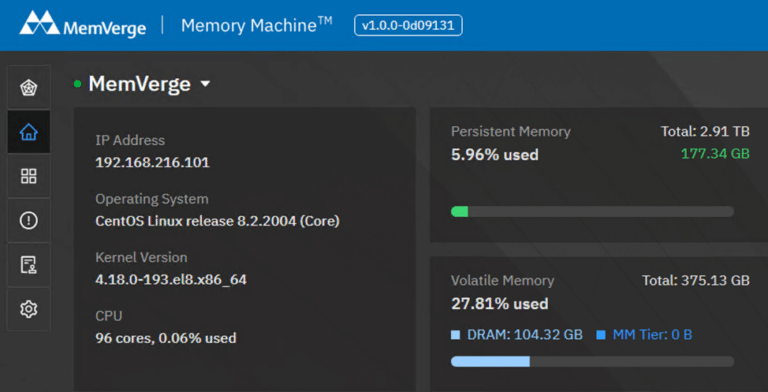Click the DRAM: 104.32 GB legend text
The height and width of the screenshot is (392, 768).
point(525,335)
